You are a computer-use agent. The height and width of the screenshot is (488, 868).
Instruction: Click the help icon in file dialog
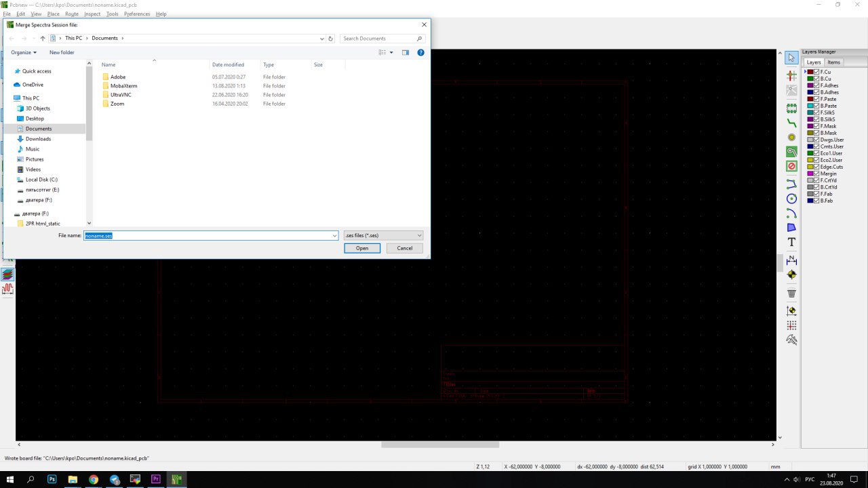tap(420, 52)
